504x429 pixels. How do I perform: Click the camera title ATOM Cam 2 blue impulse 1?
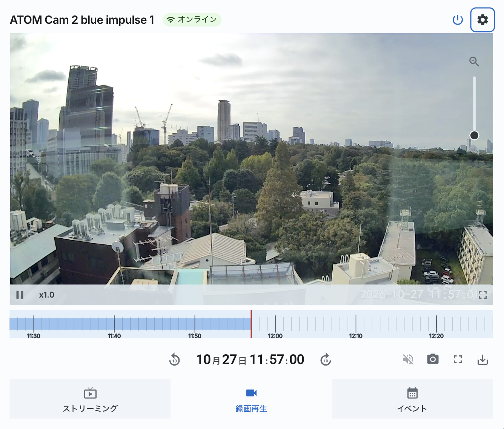pyautogui.click(x=82, y=20)
